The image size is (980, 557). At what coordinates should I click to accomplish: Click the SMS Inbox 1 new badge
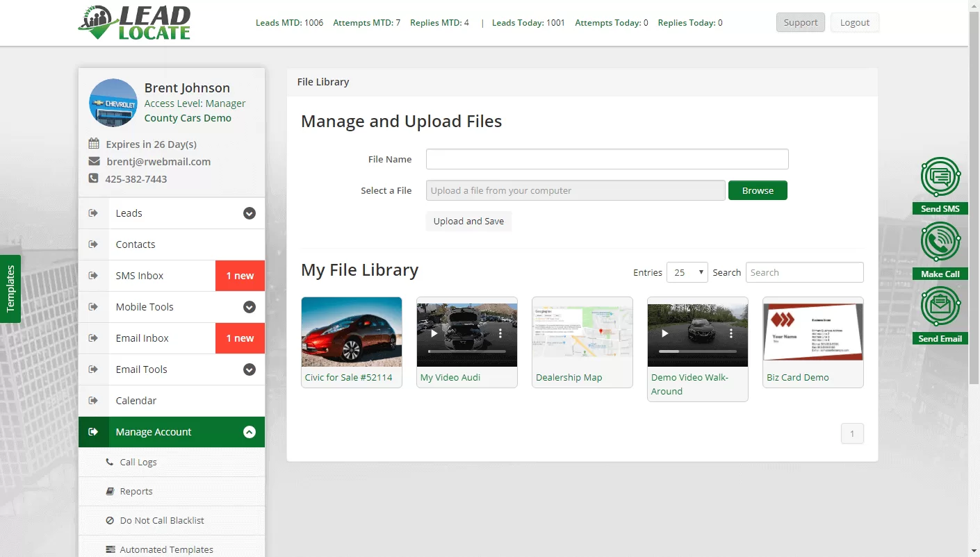[240, 276]
